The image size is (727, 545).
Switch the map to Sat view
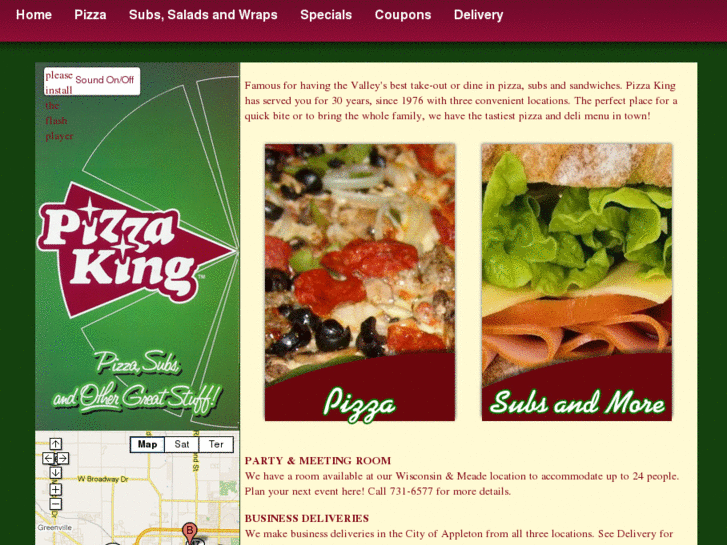182,444
